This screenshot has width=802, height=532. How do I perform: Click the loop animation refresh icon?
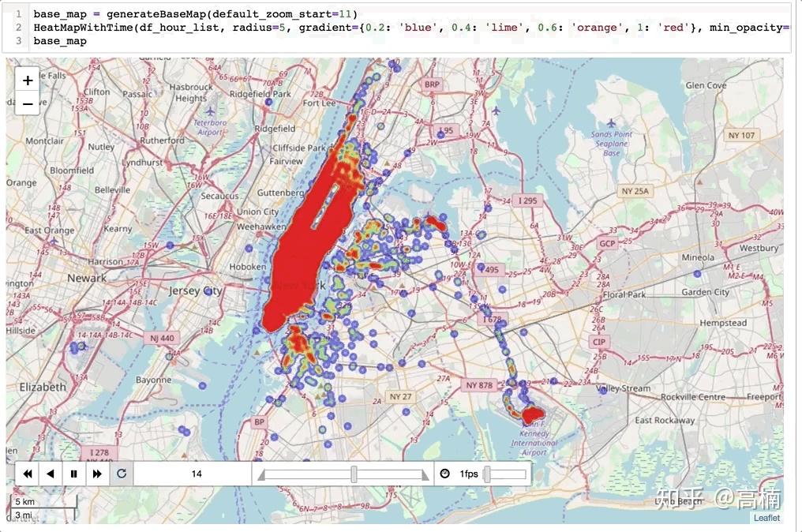121,473
